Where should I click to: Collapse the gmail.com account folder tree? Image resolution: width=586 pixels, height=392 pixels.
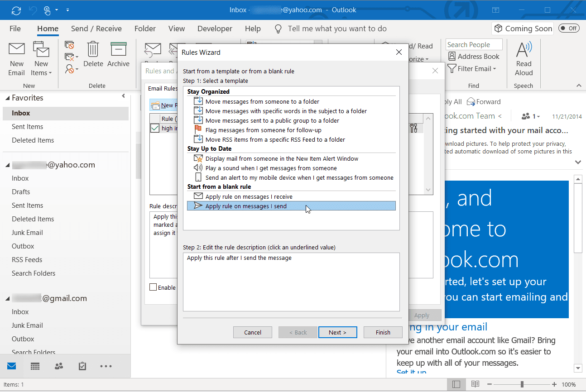point(8,299)
